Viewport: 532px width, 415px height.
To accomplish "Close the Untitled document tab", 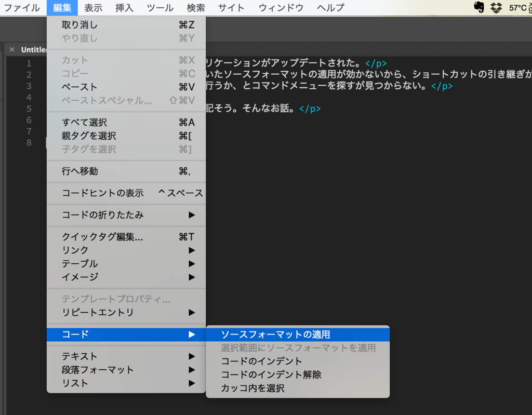I will pos(12,50).
